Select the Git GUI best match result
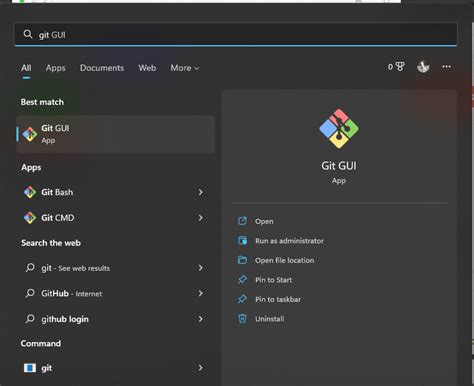 click(x=115, y=134)
